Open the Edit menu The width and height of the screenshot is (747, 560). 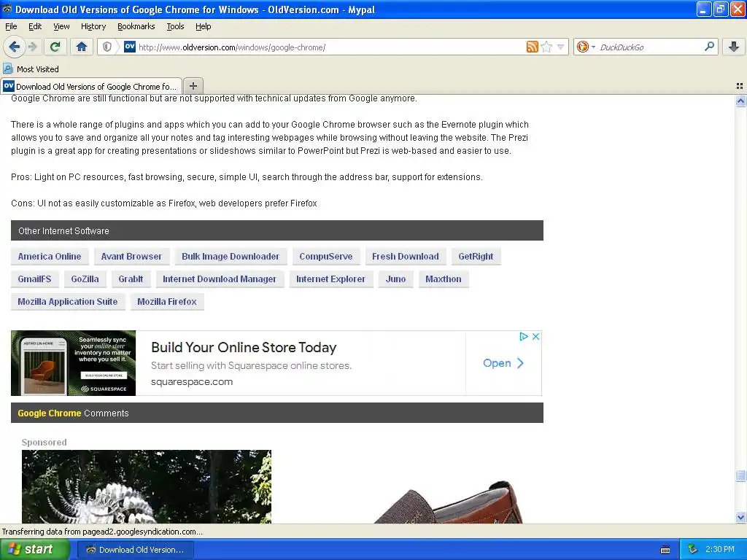(x=35, y=26)
